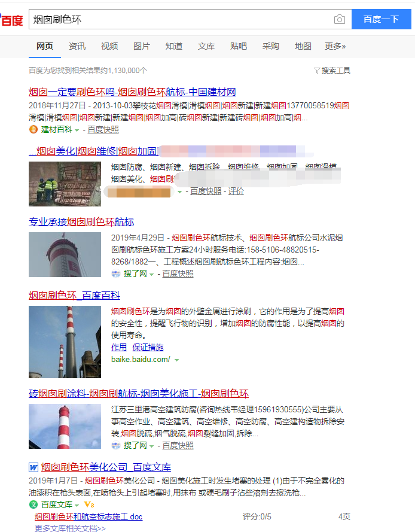The height and width of the screenshot is (532, 415).
Task: Click the 百度百科 chimney thumbnail
Action: pos(65,342)
